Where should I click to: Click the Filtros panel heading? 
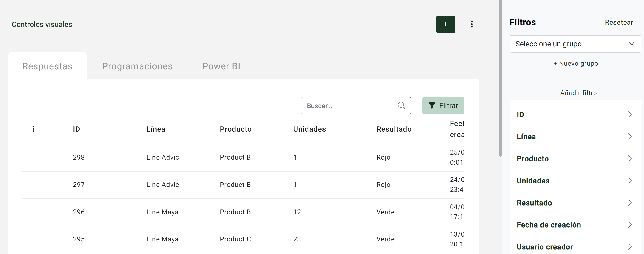523,22
